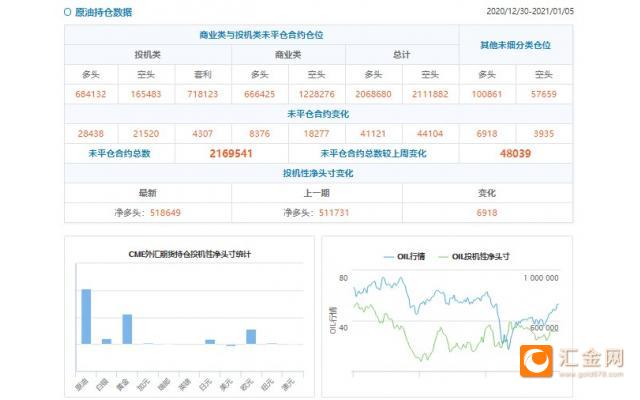Click the 套利 column header

[x=202, y=74]
